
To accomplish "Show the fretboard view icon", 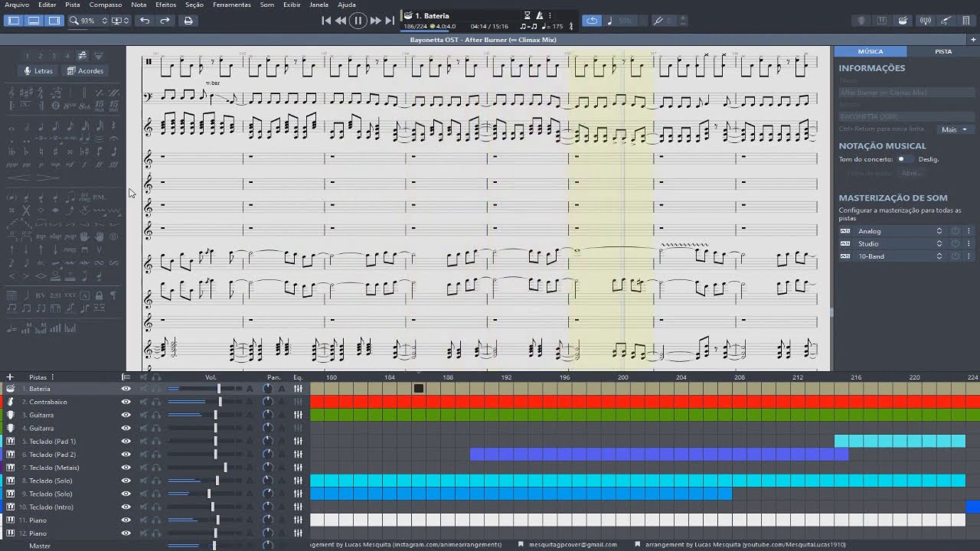I will point(862,21).
